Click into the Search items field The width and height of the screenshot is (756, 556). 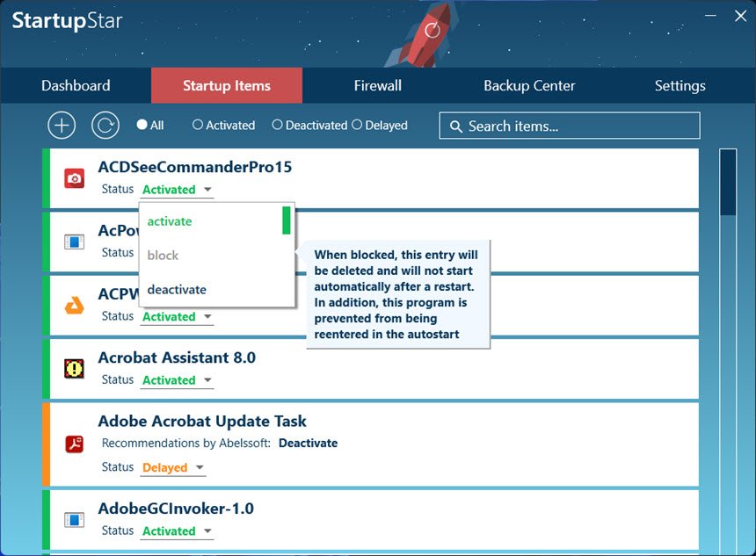(x=570, y=126)
